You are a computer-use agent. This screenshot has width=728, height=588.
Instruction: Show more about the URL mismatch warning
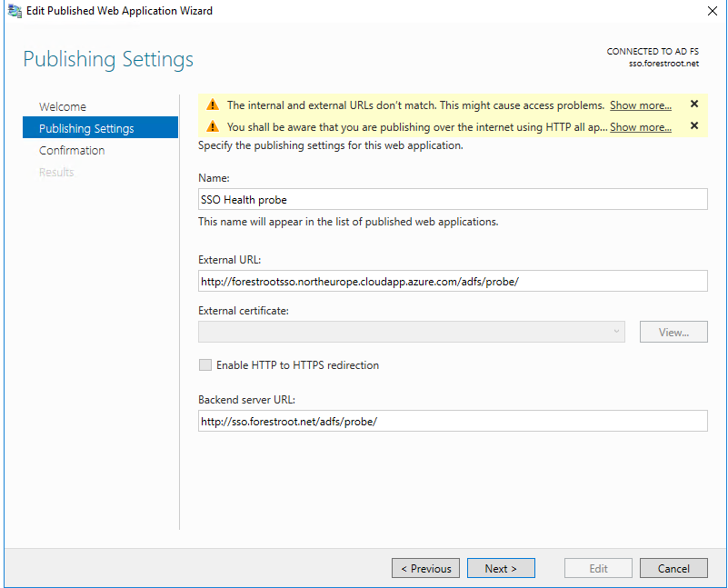click(640, 105)
